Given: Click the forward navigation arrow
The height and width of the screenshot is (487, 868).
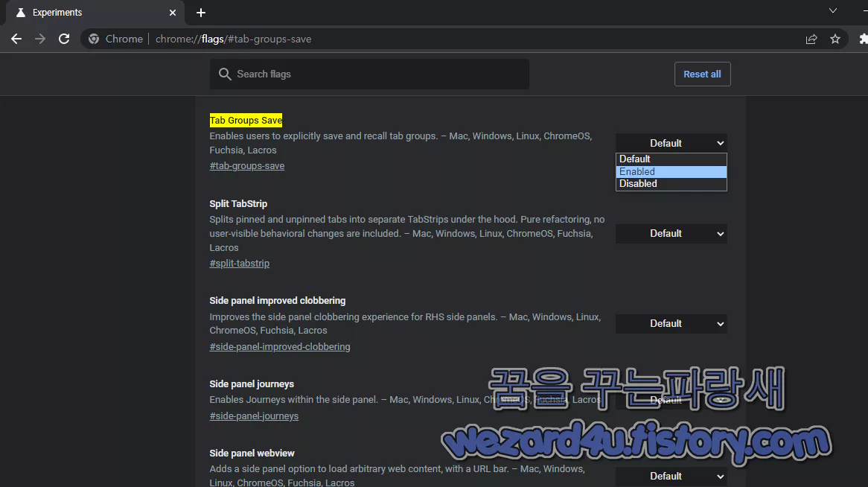Looking at the screenshot, I should (x=40, y=39).
